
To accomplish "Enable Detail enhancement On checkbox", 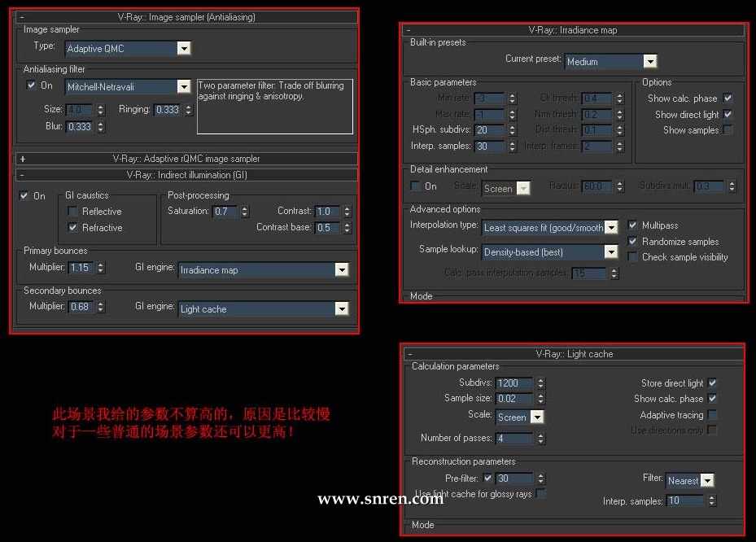I will (x=415, y=186).
